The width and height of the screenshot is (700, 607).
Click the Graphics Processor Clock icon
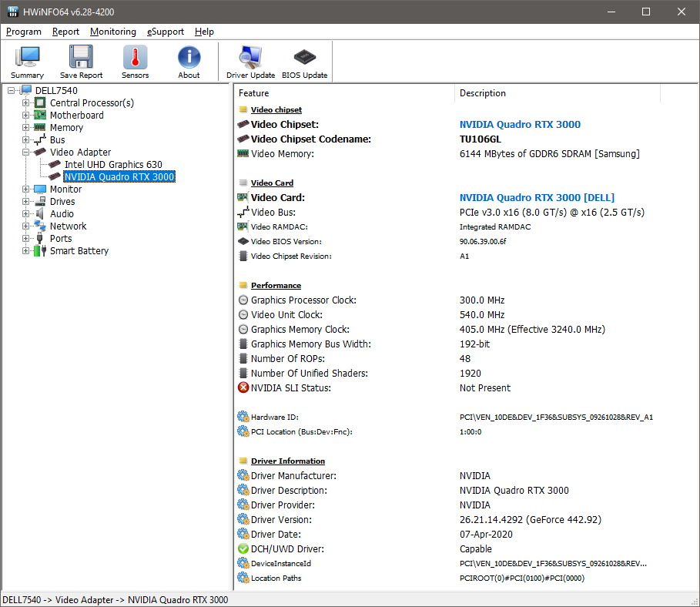pos(243,300)
